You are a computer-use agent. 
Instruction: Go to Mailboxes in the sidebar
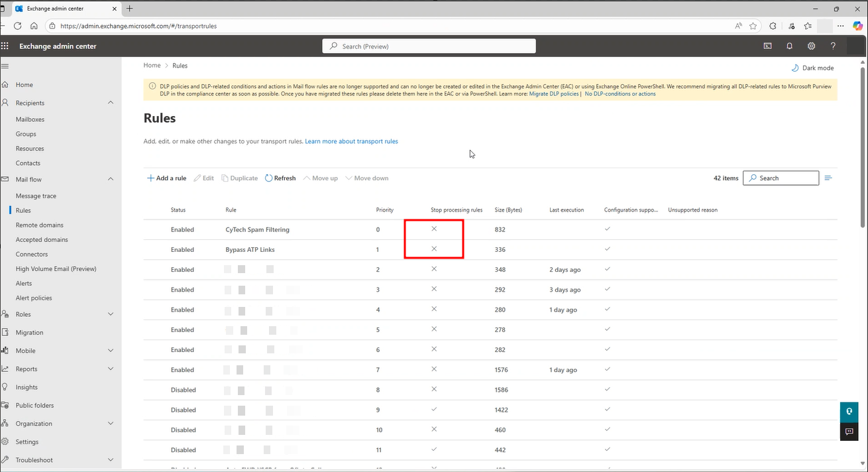(x=30, y=119)
